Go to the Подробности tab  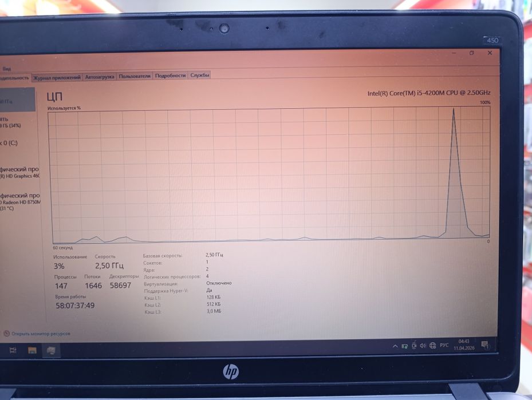[170, 76]
